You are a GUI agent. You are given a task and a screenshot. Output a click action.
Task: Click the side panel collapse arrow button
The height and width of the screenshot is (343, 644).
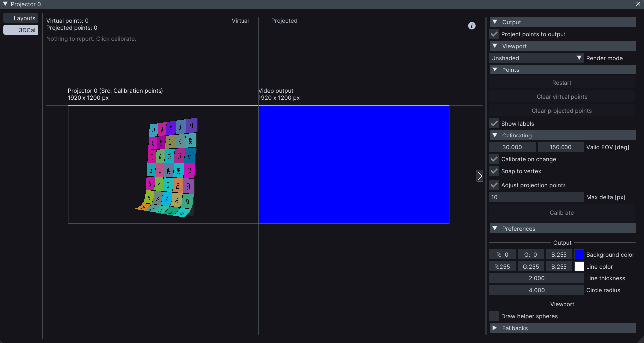point(480,176)
